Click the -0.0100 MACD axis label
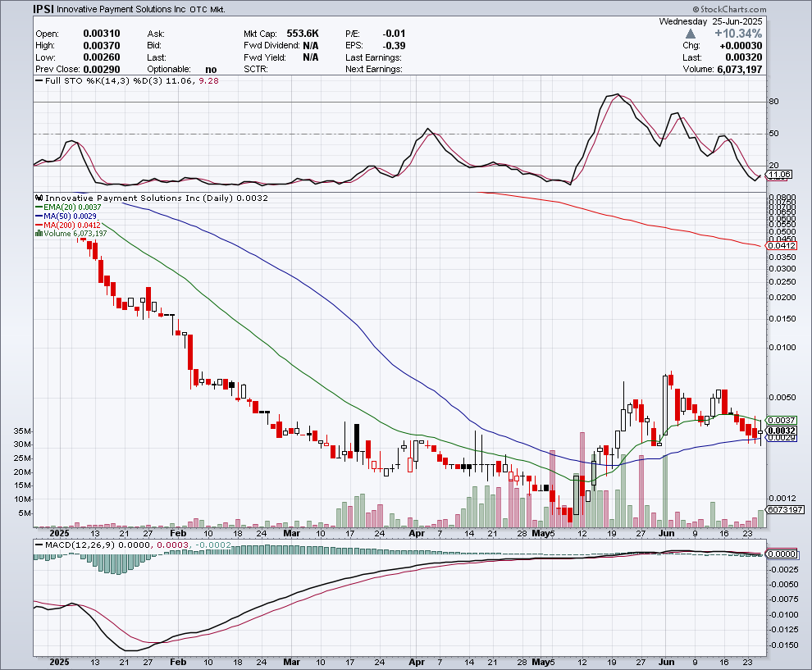 [x=783, y=614]
